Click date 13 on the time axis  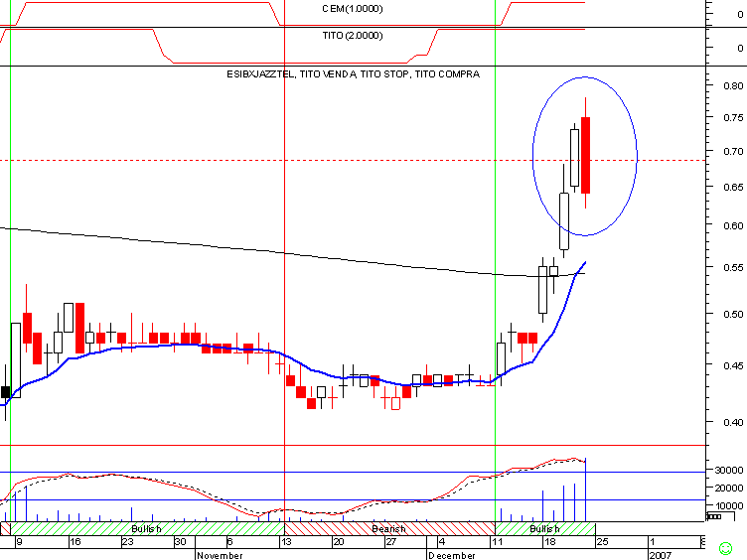[x=286, y=541]
